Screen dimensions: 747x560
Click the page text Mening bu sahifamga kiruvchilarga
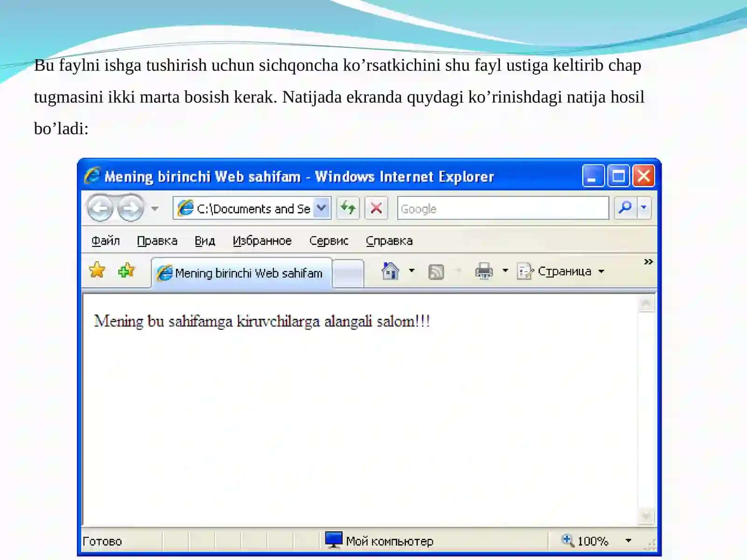coord(207,322)
